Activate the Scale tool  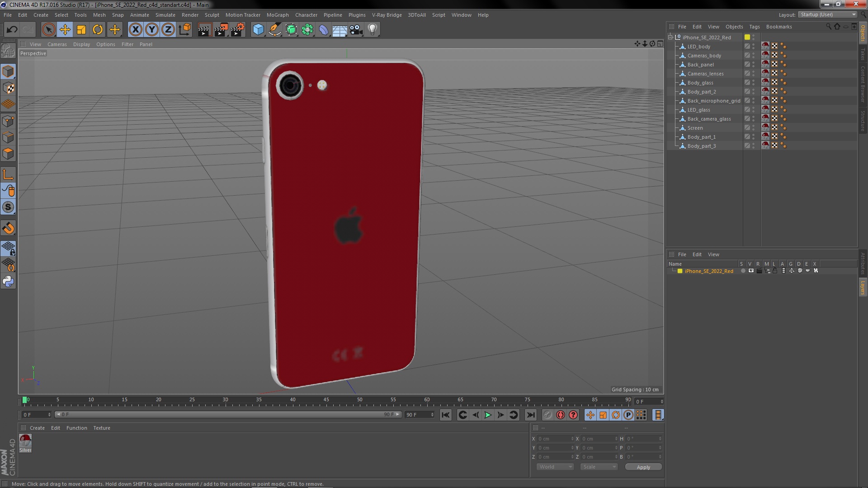[x=81, y=30]
